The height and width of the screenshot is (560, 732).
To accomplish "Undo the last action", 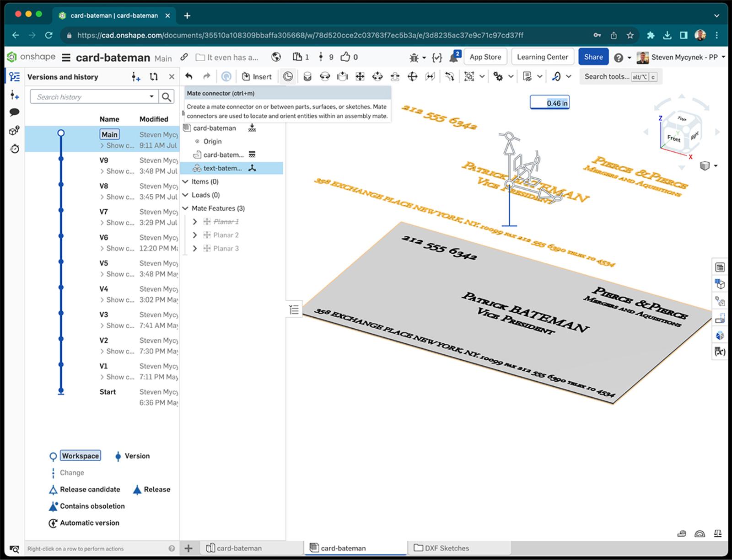I will (190, 76).
